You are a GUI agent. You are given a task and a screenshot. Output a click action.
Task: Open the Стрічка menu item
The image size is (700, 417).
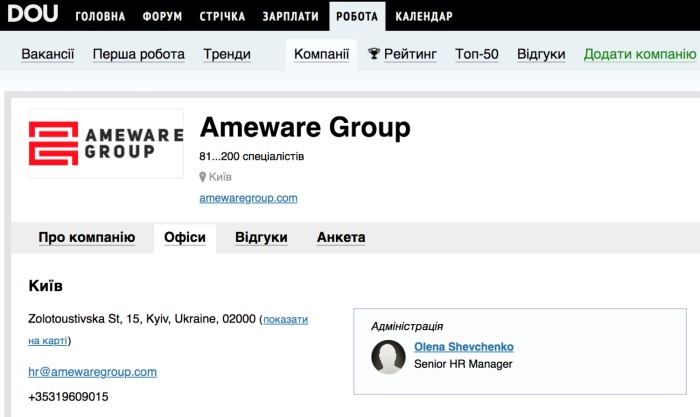[x=223, y=16]
